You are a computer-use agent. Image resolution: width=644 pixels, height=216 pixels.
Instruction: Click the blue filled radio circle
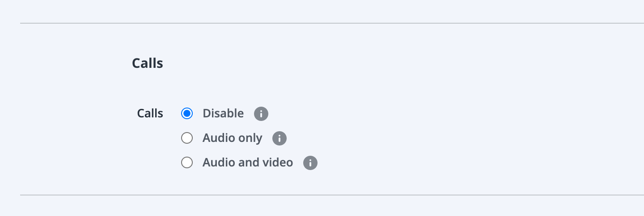pos(187,114)
